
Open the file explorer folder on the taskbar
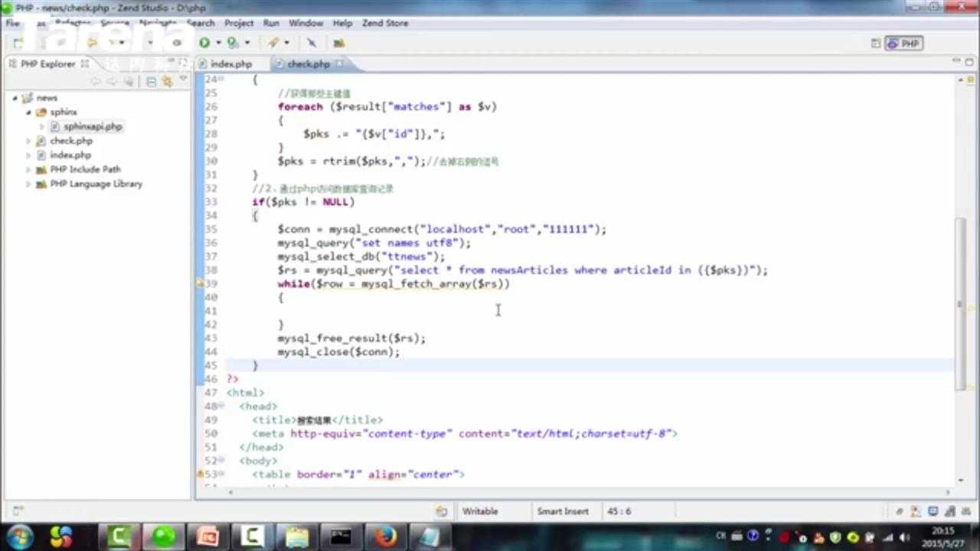pos(297,537)
